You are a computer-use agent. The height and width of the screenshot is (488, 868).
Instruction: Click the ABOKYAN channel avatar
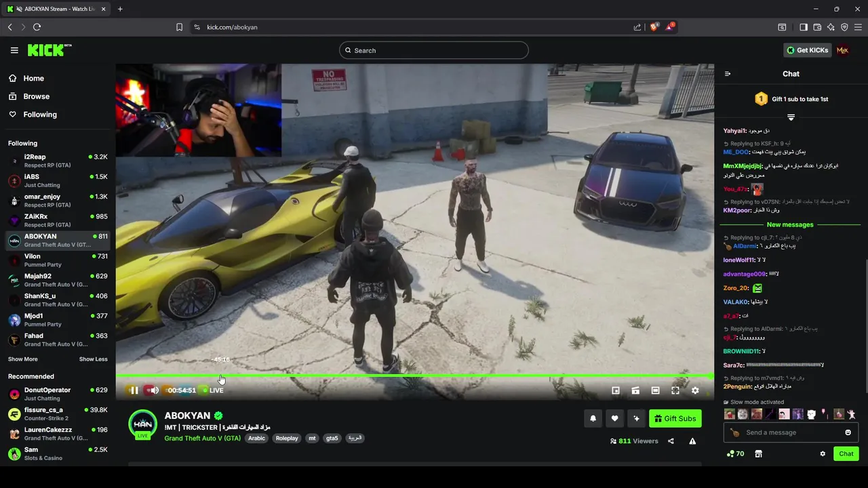click(x=143, y=424)
